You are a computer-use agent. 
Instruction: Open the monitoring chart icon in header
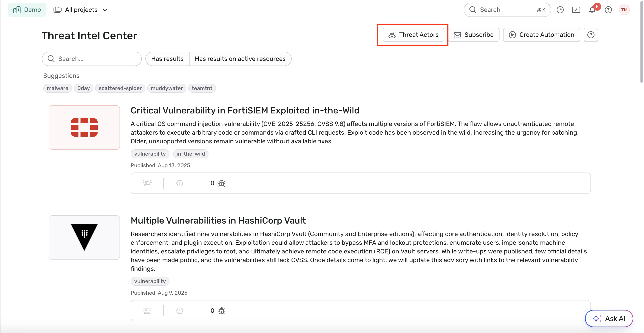(576, 10)
